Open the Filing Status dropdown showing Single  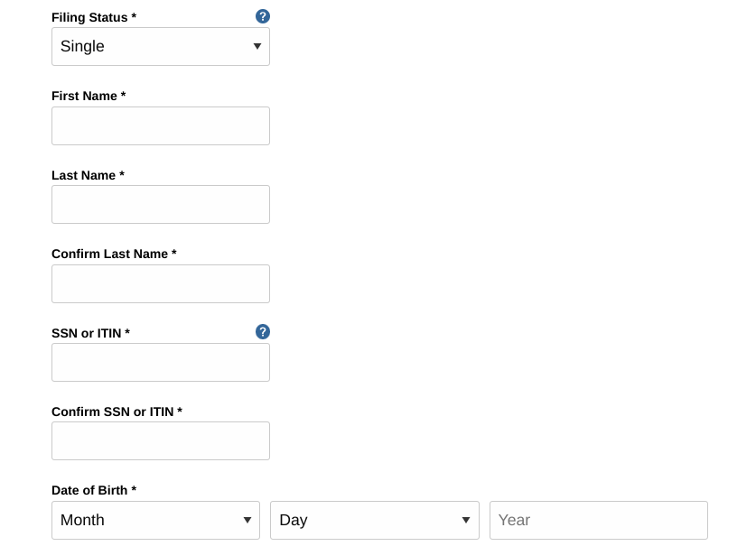161,46
